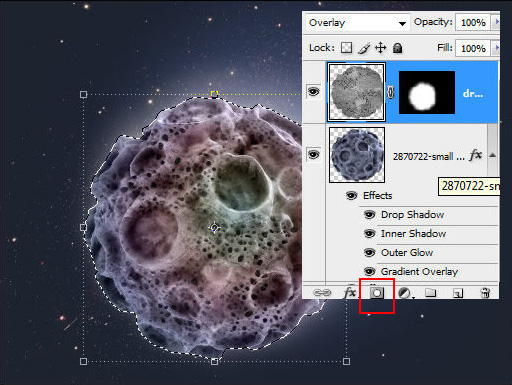512x385 pixels.
Task: Select the black and white layer mask thumbnail
Action: pyautogui.click(x=427, y=92)
